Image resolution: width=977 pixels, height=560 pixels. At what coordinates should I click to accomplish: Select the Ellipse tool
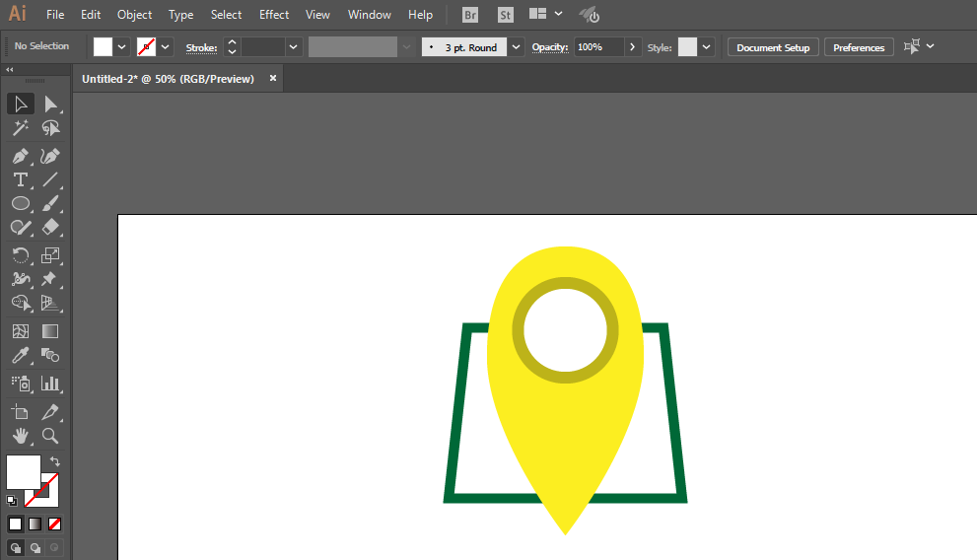[20, 204]
